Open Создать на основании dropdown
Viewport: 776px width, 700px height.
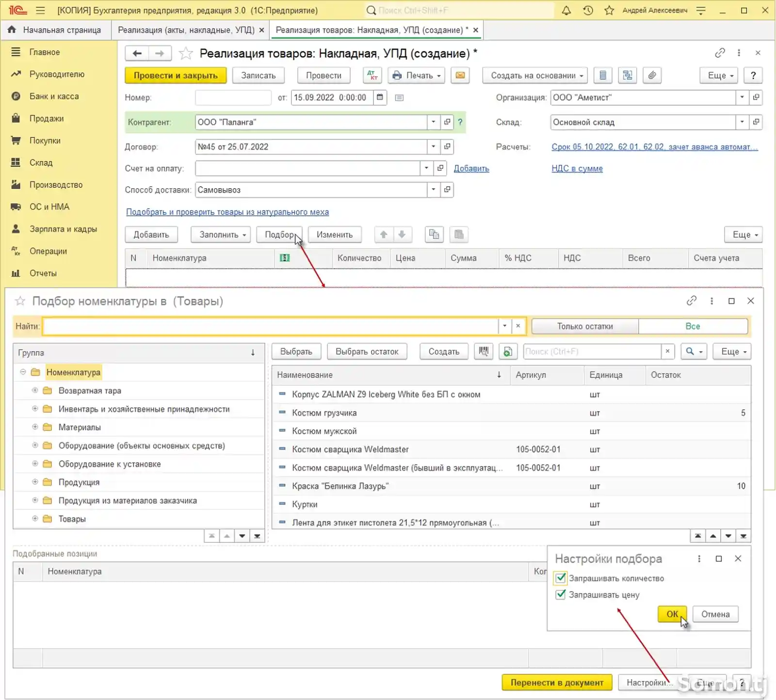[535, 75]
